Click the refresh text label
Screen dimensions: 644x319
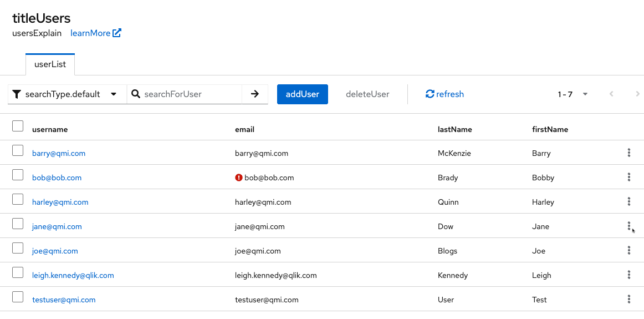[450, 94]
